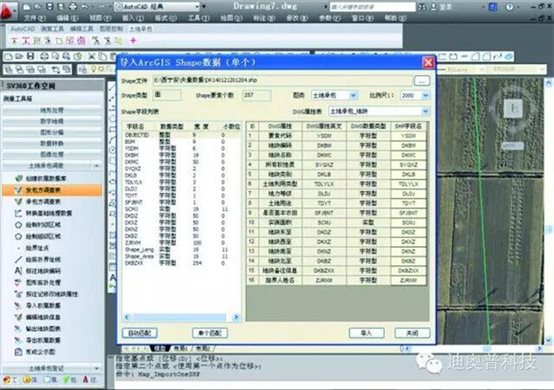Open the workspace dropdown showing AutoCAD 经典
Image resolution: width=554 pixels, height=390 pixels.
158,7
